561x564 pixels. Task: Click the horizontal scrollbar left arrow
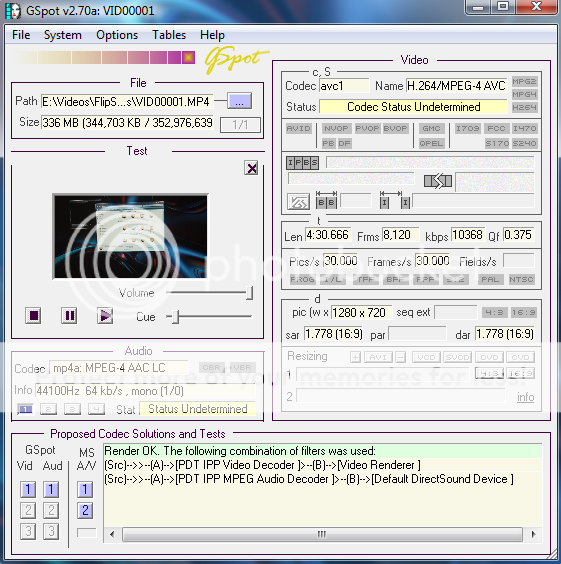(112, 535)
